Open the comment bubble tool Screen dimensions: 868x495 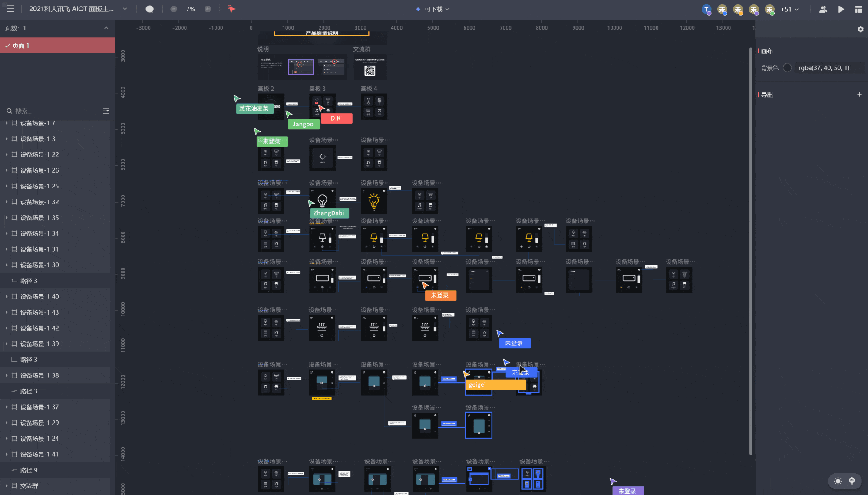[149, 9]
